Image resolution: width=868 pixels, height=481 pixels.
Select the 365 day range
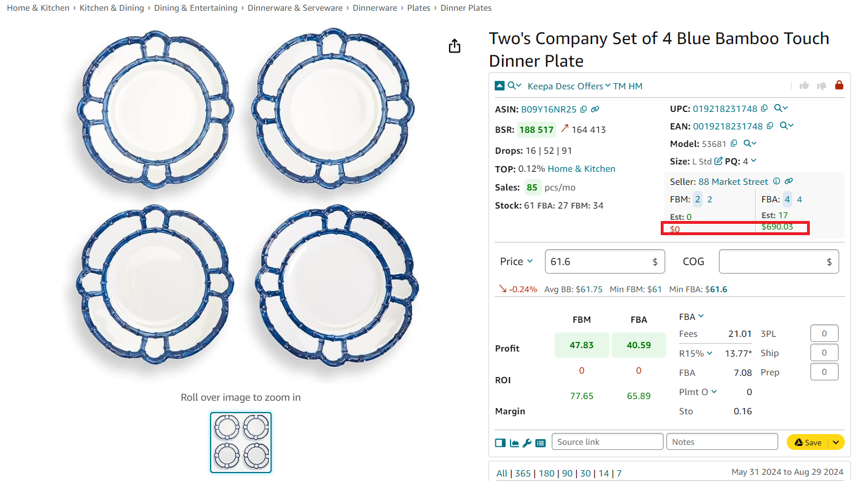[x=523, y=473]
